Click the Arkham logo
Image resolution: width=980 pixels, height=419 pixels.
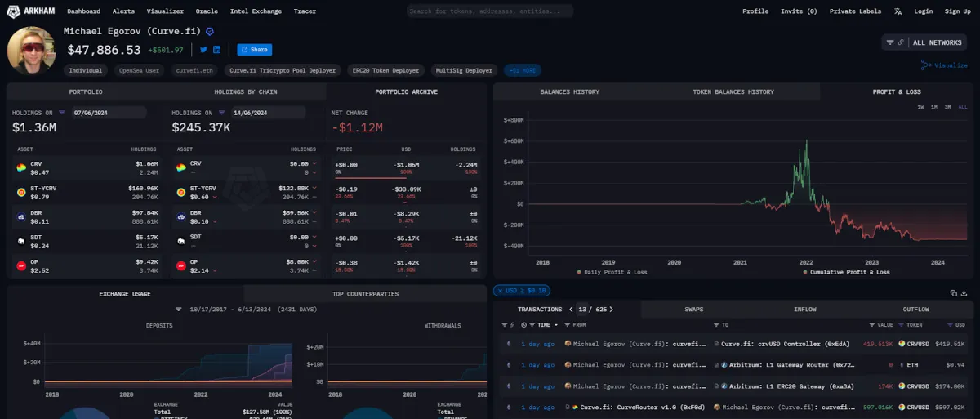tap(31, 11)
